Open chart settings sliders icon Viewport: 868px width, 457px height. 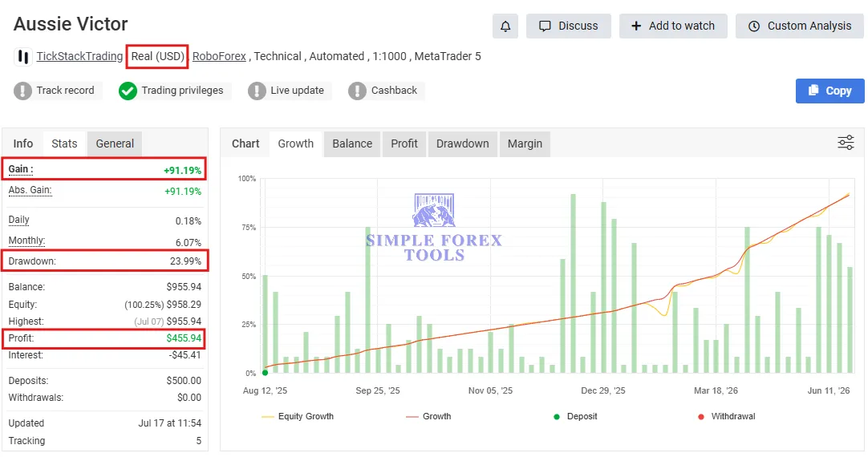(x=846, y=143)
